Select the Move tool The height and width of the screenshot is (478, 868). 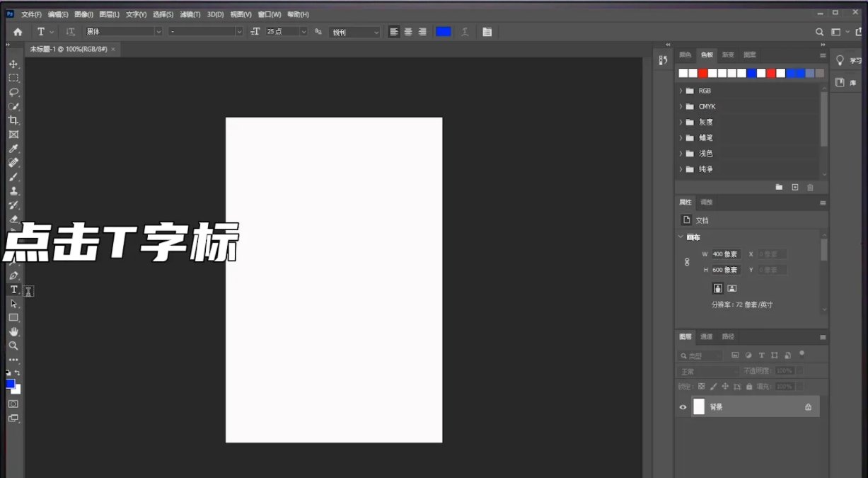[13, 64]
